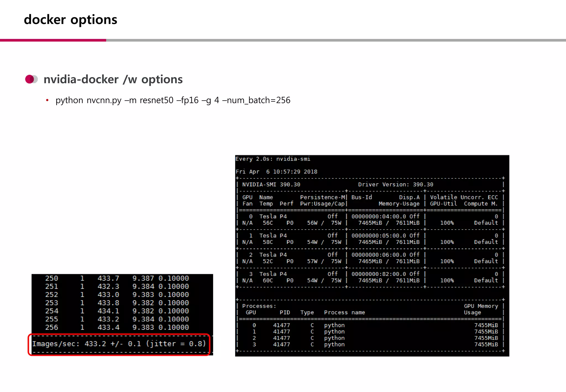Click the 'GPU-Util' column header

tap(444, 204)
